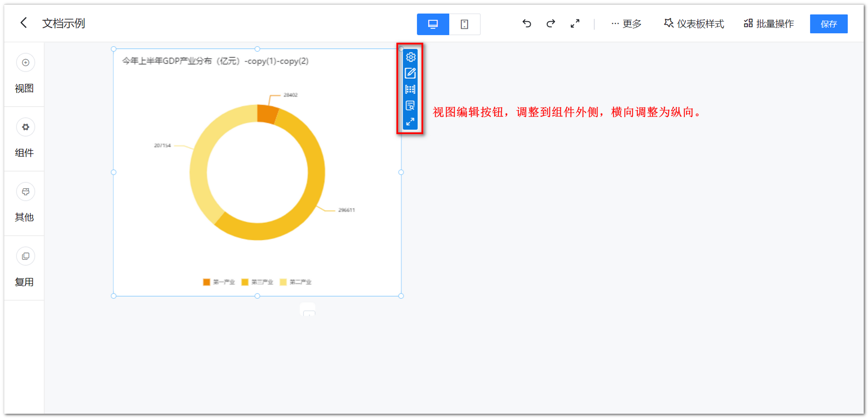Open the 视图 panel in sidebar
868x418 pixels.
point(25,74)
